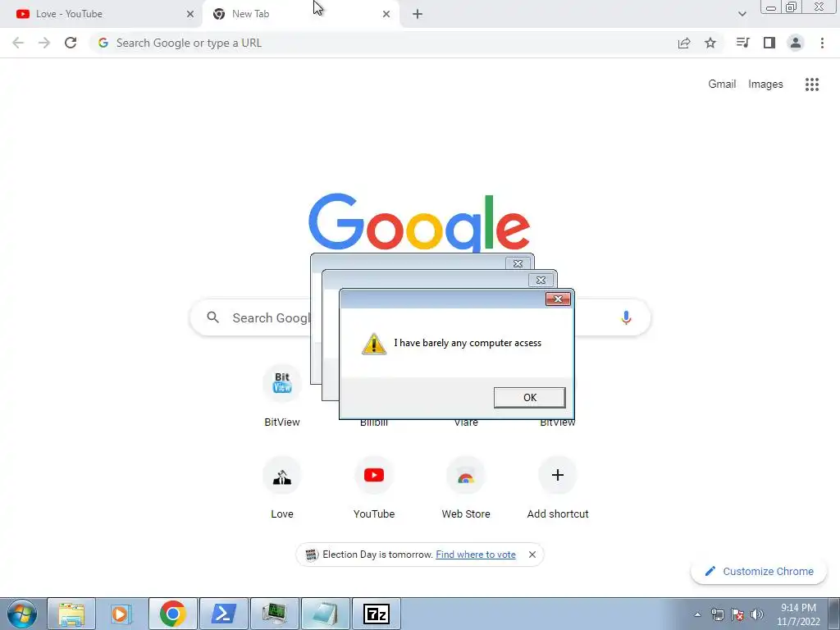The width and height of the screenshot is (840, 630).
Task: Click the Chrome taskbar icon
Action: (172, 614)
